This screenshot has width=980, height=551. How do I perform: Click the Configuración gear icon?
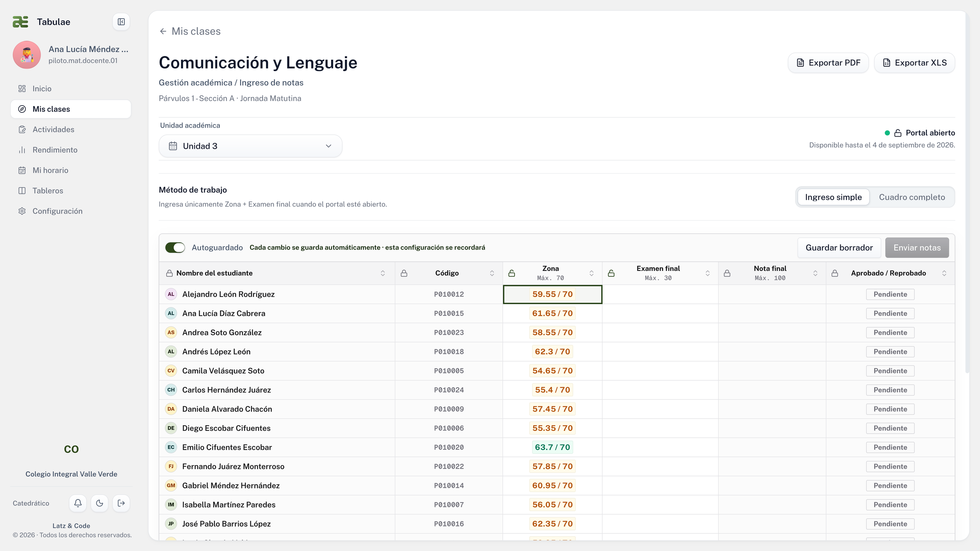click(22, 211)
